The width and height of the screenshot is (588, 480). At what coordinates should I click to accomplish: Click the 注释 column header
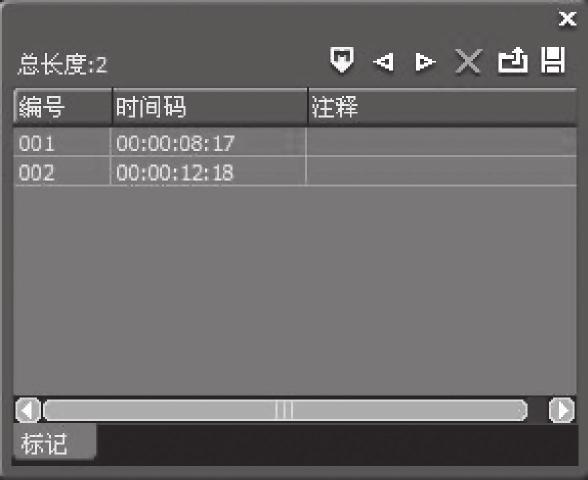[x=442, y=106]
